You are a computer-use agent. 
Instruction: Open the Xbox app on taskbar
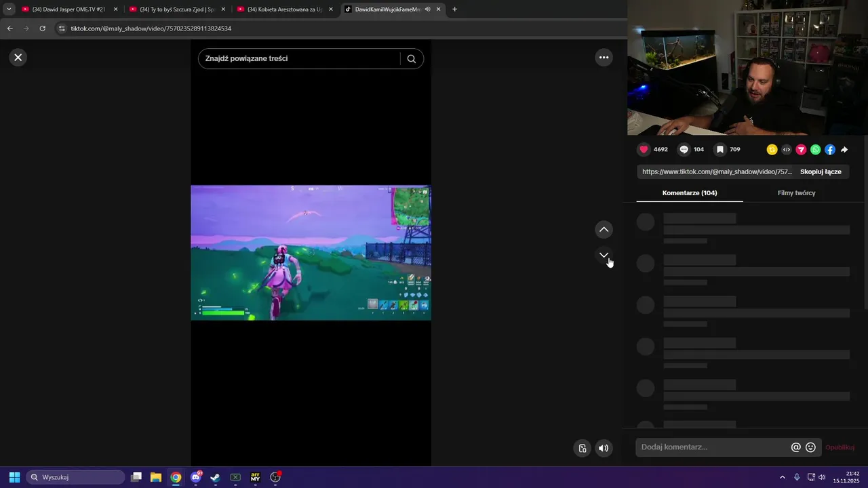coord(235,477)
